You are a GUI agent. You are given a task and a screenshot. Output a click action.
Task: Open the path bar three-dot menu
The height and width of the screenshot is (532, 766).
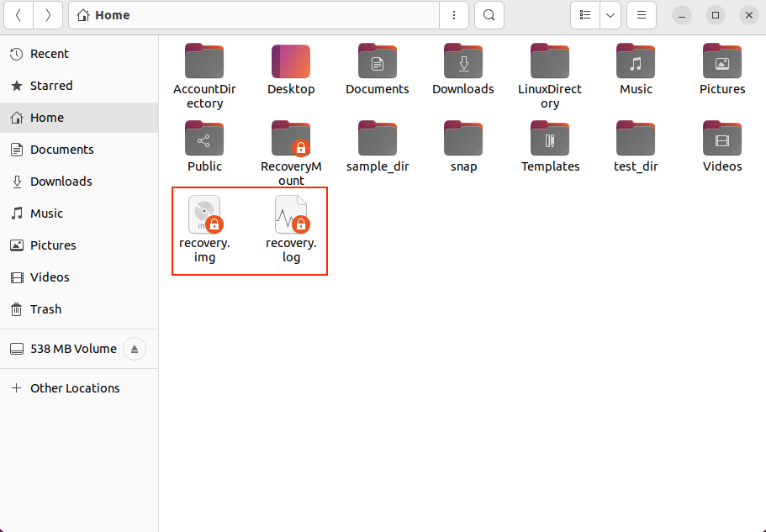point(454,15)
